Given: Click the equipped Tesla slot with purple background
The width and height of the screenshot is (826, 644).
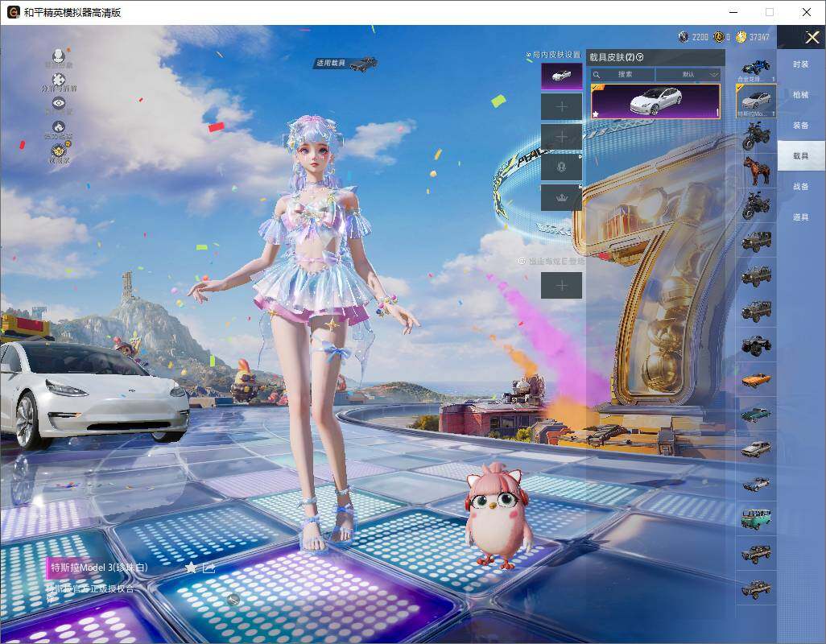Looking at the screenshot, I should (x=562, y=76).
